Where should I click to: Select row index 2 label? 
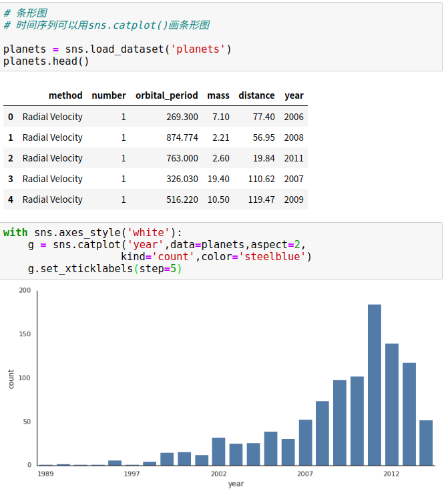11,158
